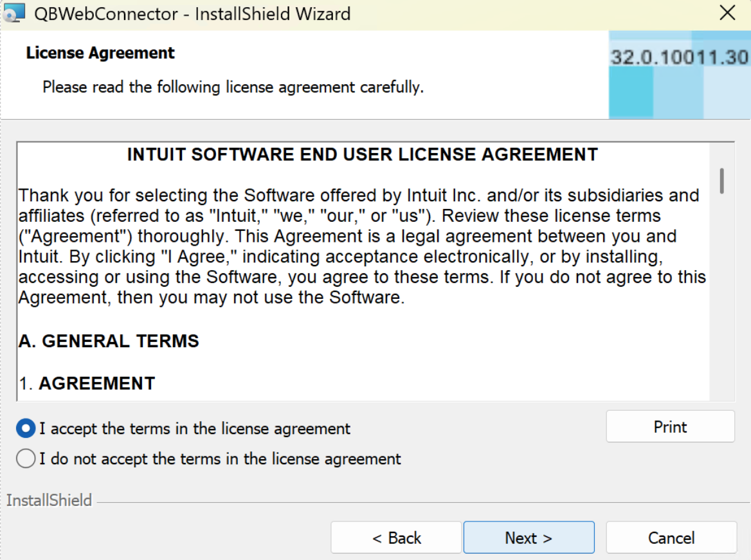Image resolution: width=751 pixels, height=560 pixels.
Task: Select 'I do not accept the terms' option
Action: point(26,458)
